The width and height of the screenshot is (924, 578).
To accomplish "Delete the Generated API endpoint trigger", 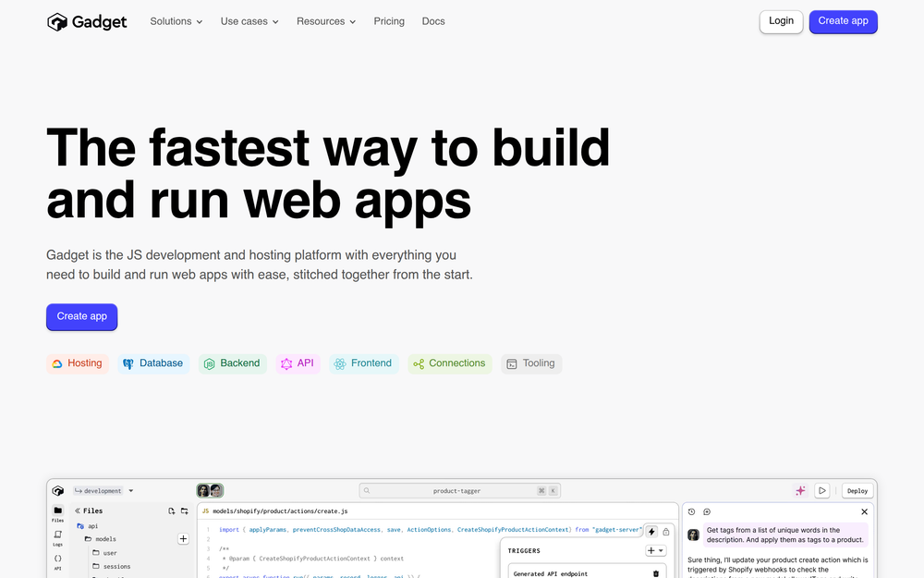I will point(656,573).
